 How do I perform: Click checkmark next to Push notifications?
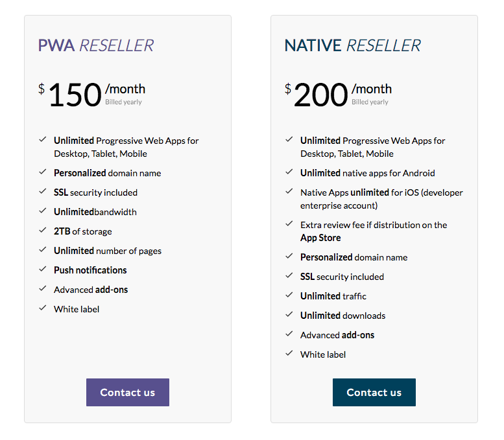point(43,270)
